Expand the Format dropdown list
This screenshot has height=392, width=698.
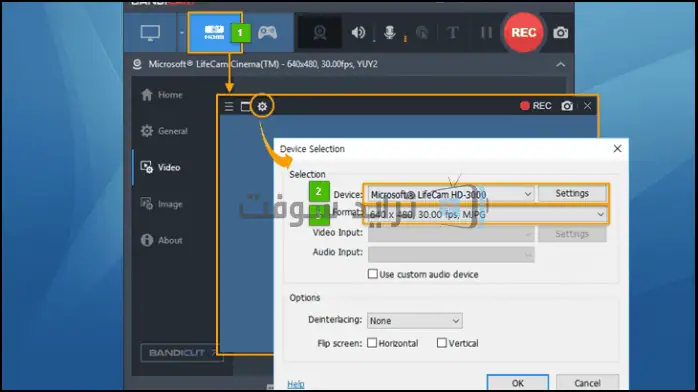(x=487, y=214)
